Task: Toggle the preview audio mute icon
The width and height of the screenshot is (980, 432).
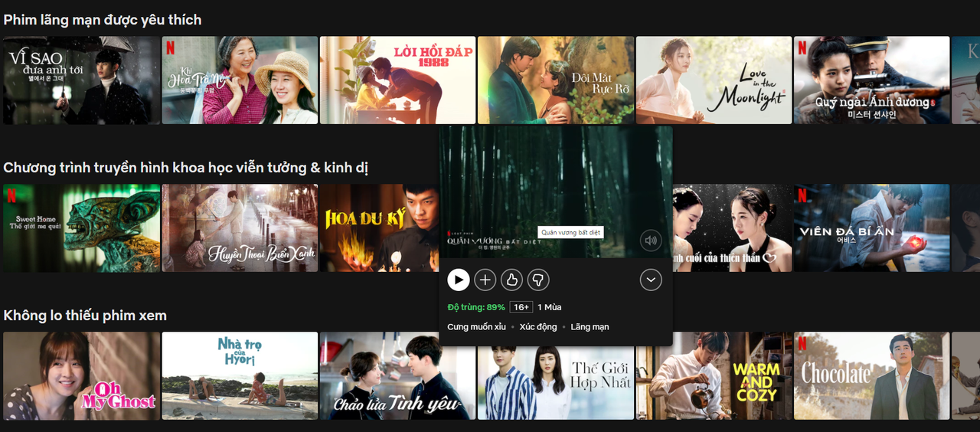Action: pos(651,241)
